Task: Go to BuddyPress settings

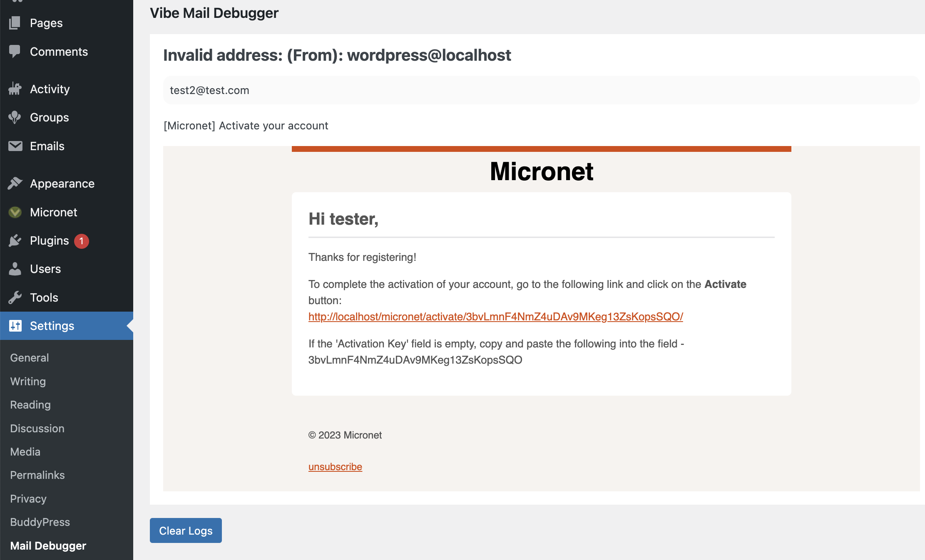Action: point(40,522)
